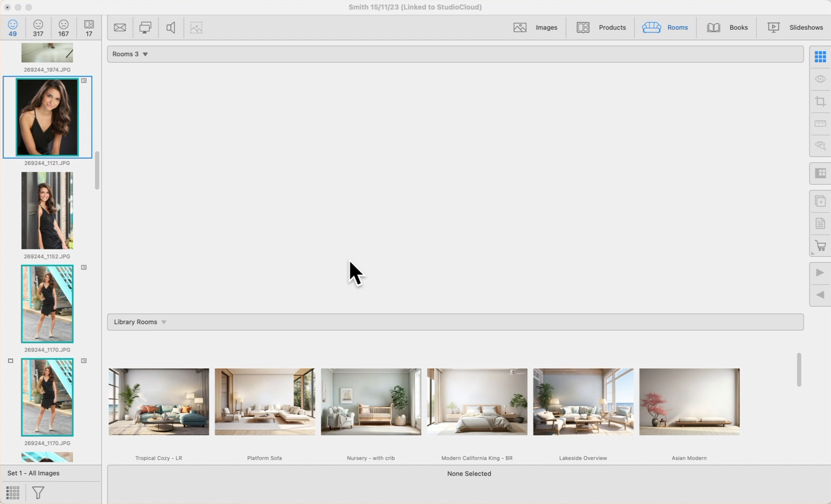Select the Nursery - with crib room thumbnail
This screenshot has width=831, height=504.
[371, 402]
